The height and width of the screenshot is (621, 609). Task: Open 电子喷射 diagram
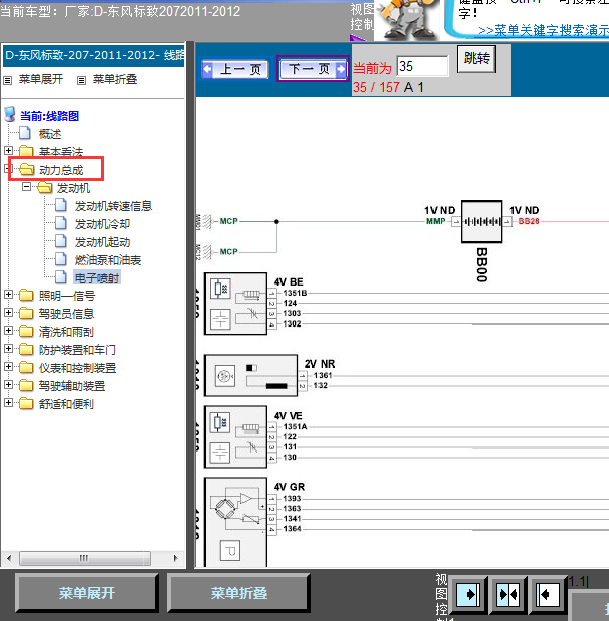tap(97, 278)
